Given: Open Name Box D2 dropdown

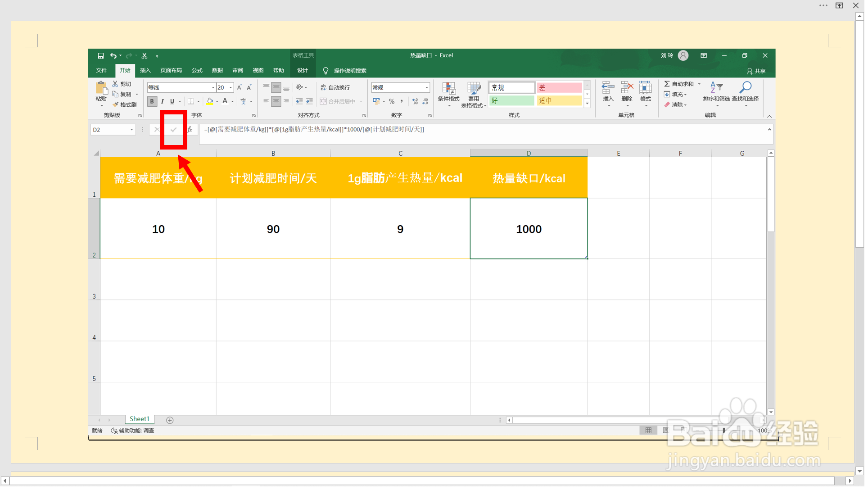Looking at the screenshot, I should point(131,130).
